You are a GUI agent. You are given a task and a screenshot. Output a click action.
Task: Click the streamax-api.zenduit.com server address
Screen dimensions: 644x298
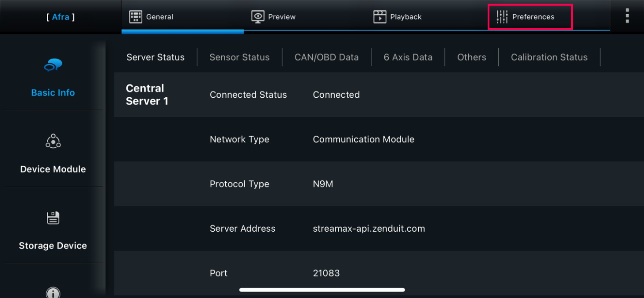coord(369,229)
